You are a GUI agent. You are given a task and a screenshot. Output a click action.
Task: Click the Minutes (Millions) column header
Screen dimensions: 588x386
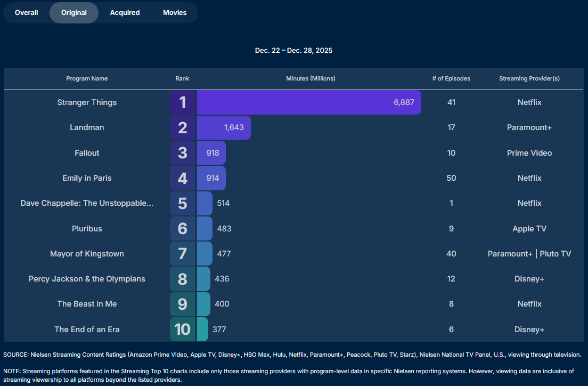click(311, 78)
